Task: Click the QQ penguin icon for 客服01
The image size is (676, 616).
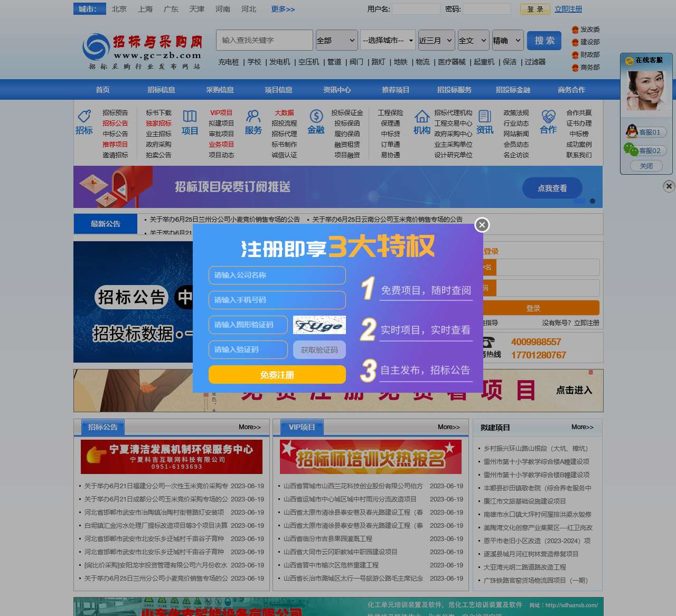Action: (632, 131)
